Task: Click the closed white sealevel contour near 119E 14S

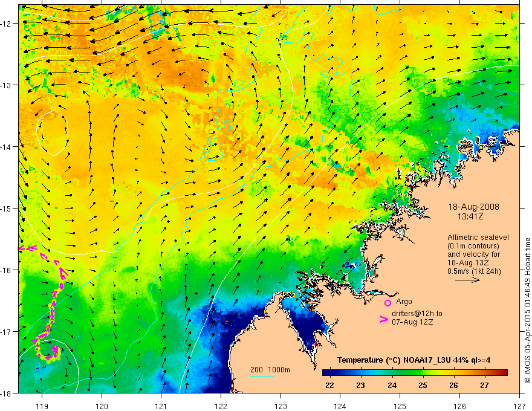Action: coord(52,133)
